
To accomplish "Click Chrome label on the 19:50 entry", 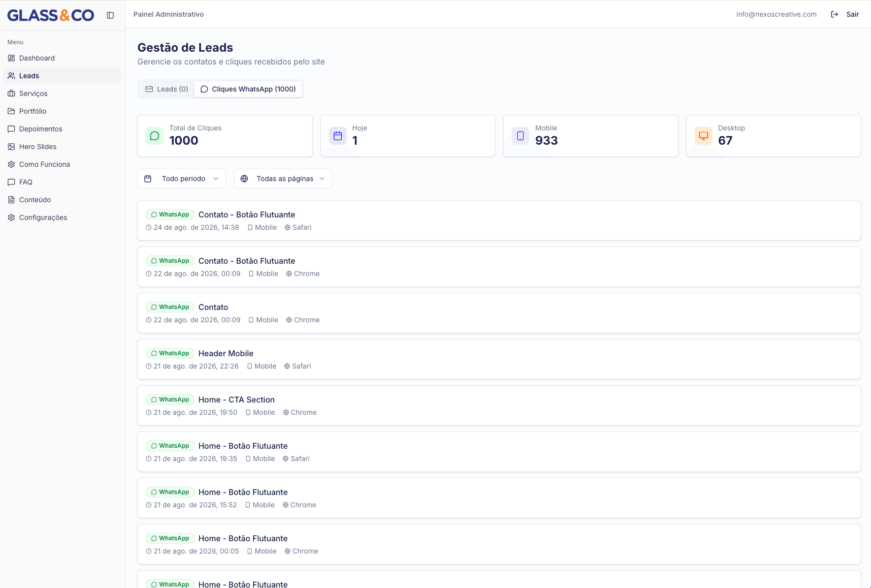I will (303, 412).
